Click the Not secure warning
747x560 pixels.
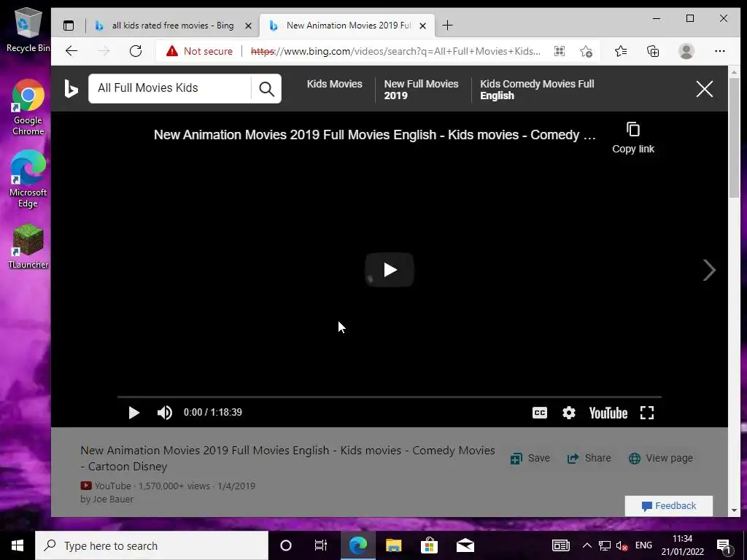200,51
